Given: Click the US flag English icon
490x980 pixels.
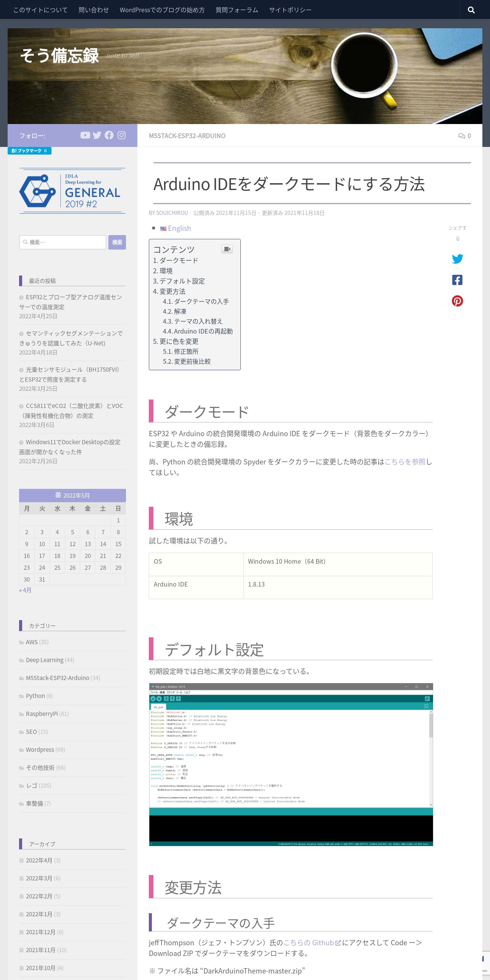Looking at the screenshot, I should pyautogui.click(x=163, y=229).
